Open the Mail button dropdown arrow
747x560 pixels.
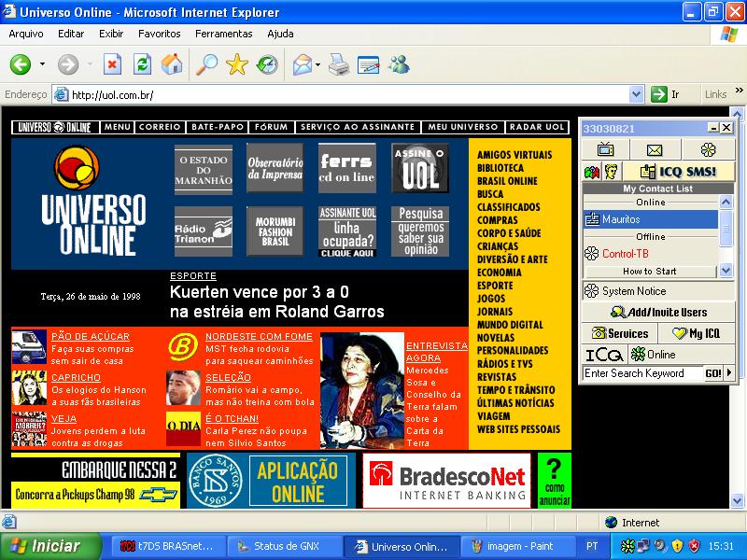317,65
